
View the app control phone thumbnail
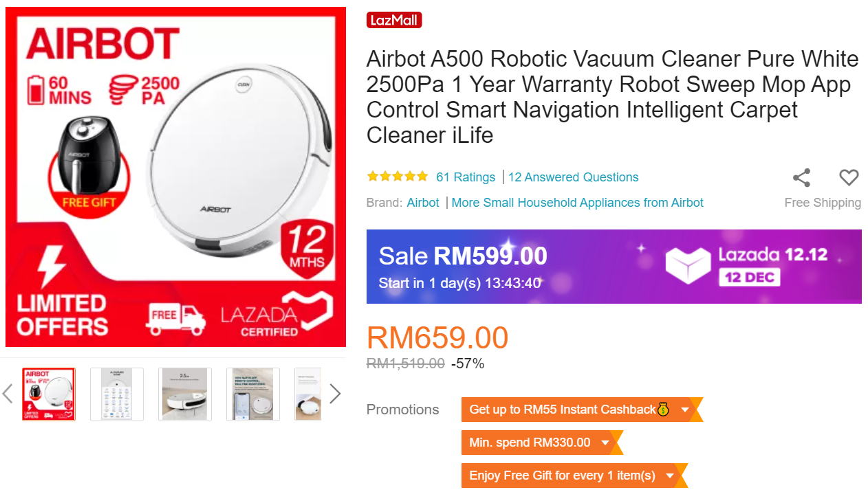click(253, 394)
